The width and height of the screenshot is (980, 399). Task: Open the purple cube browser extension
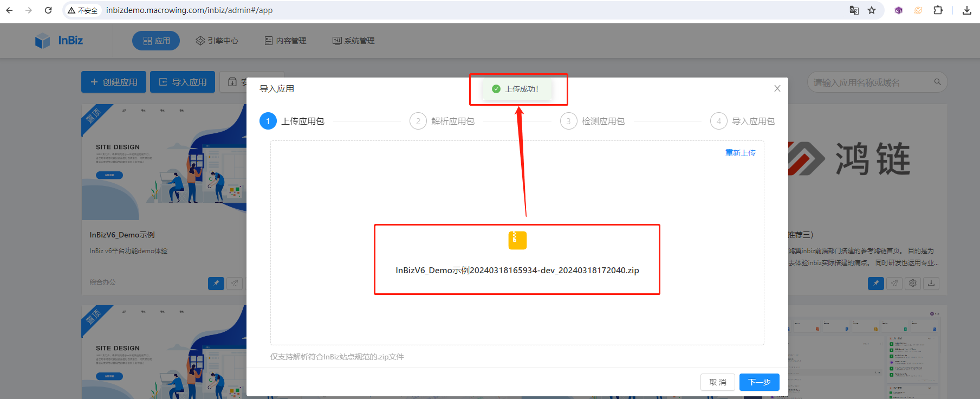(899, 10)
